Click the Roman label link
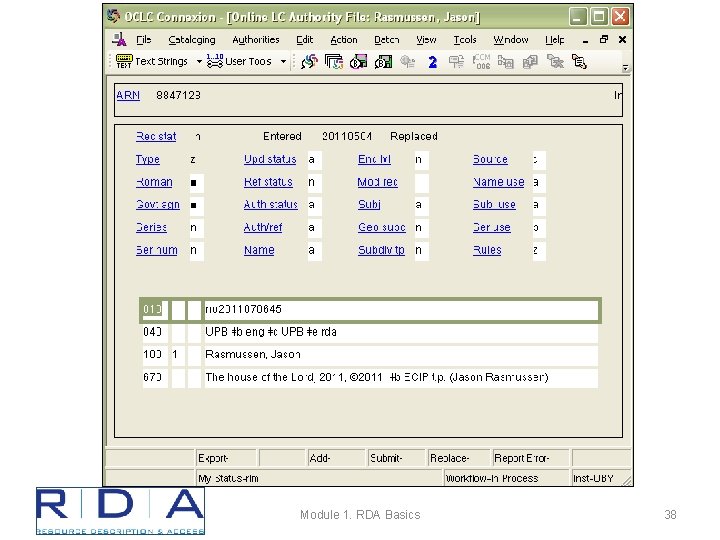Screen dimensions: 720x540 pos(154,182)
